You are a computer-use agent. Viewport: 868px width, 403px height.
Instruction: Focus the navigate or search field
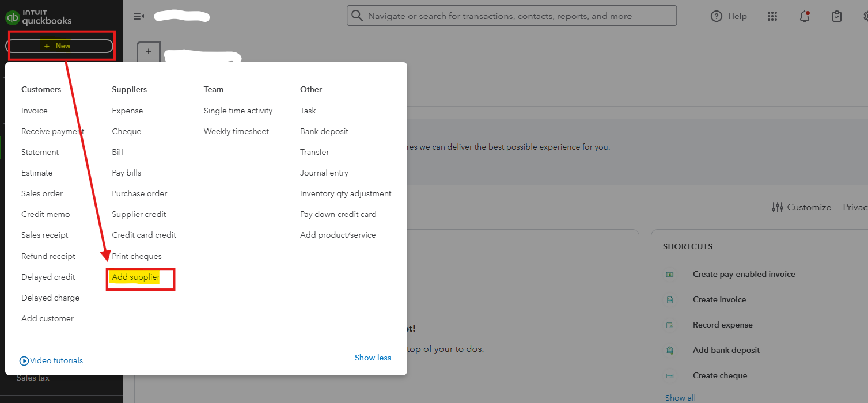click(511, 16)
